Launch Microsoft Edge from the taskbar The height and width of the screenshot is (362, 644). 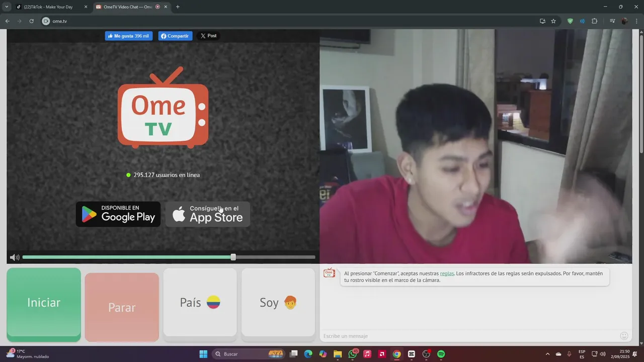point(308,354)
